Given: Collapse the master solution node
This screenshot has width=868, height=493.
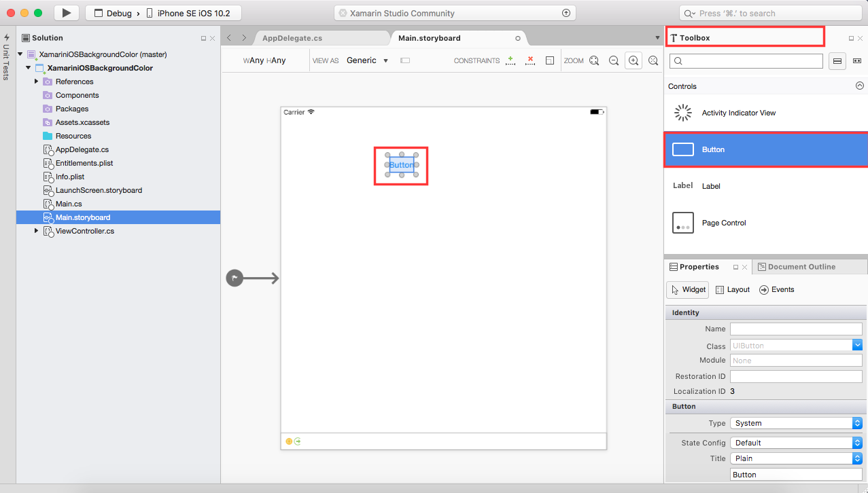Looking at the screenshot, I should tap(20, 54).
